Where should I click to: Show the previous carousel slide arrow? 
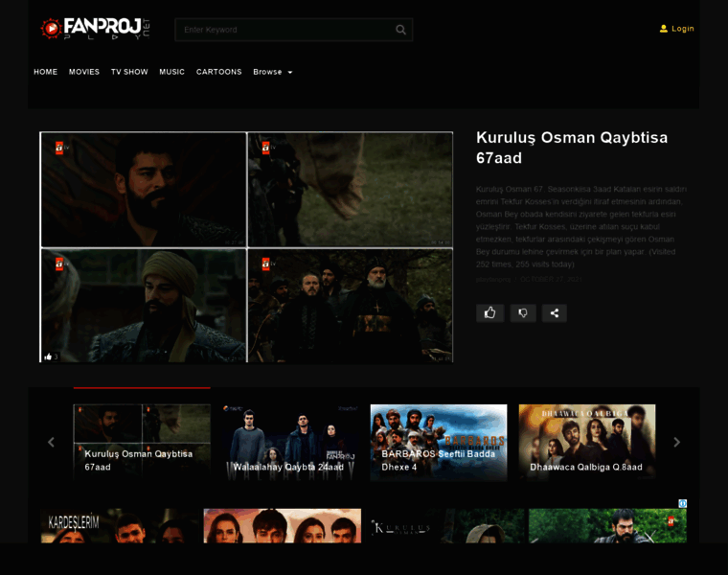tap(51, 442)
